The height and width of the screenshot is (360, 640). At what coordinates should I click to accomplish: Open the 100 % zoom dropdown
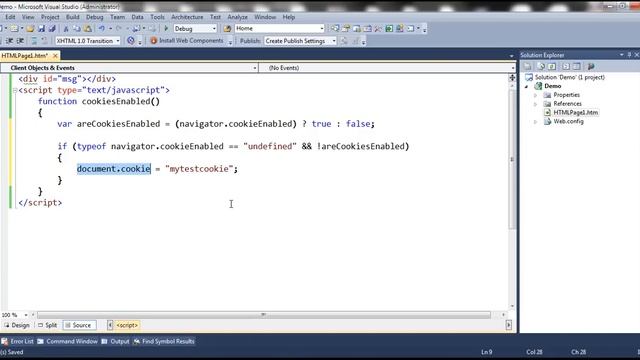click(x=26, y=315)
